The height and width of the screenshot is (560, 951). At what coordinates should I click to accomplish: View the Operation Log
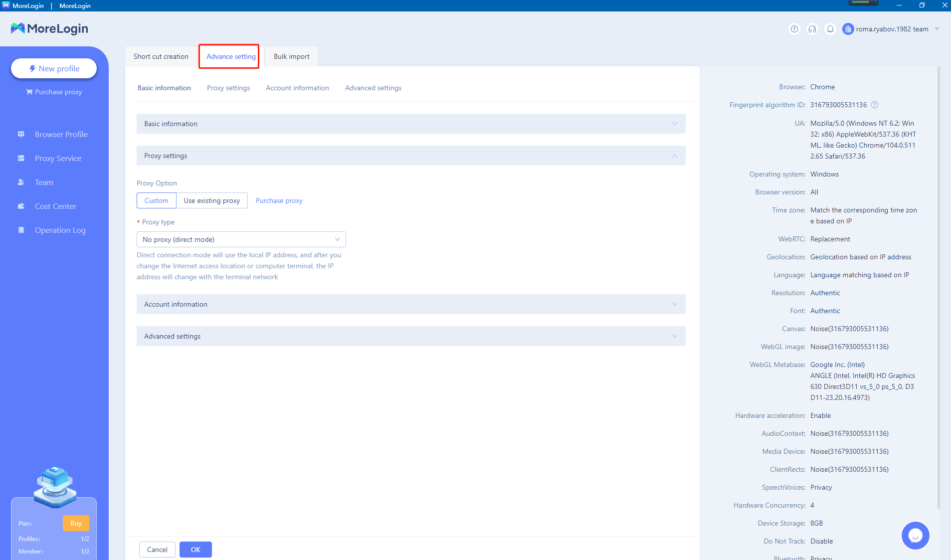[x=60, y=230]
